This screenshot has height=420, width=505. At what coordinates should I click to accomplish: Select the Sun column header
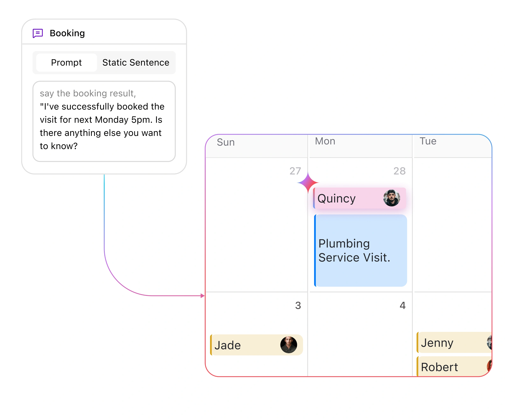click(x=226, y=142)
